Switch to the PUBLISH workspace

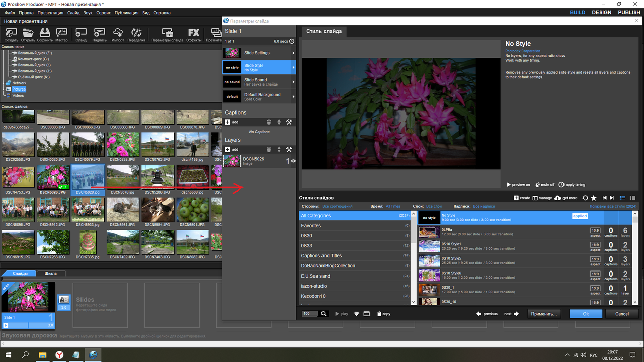[629, 12]
